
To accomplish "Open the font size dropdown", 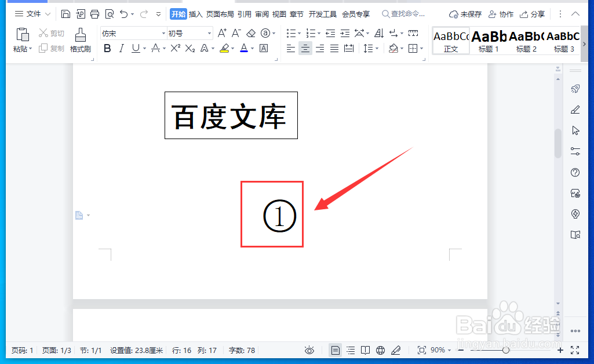I will [x=209, y=34].
